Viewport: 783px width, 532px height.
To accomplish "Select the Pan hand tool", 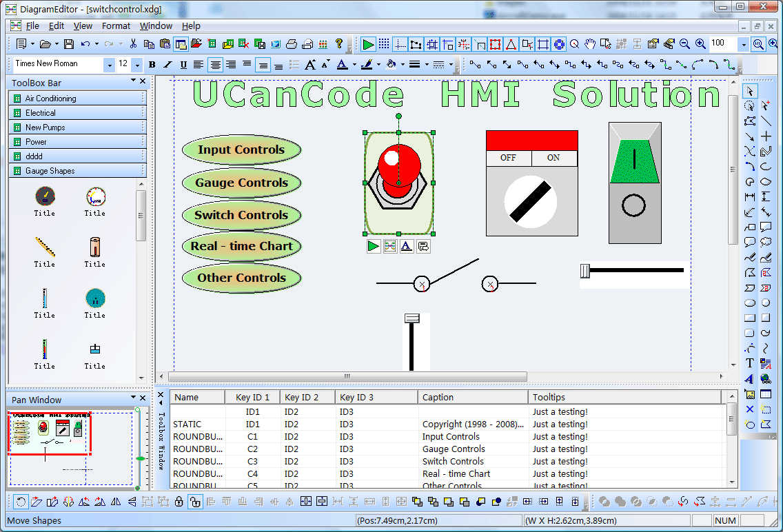I will (x=590, y=44).
